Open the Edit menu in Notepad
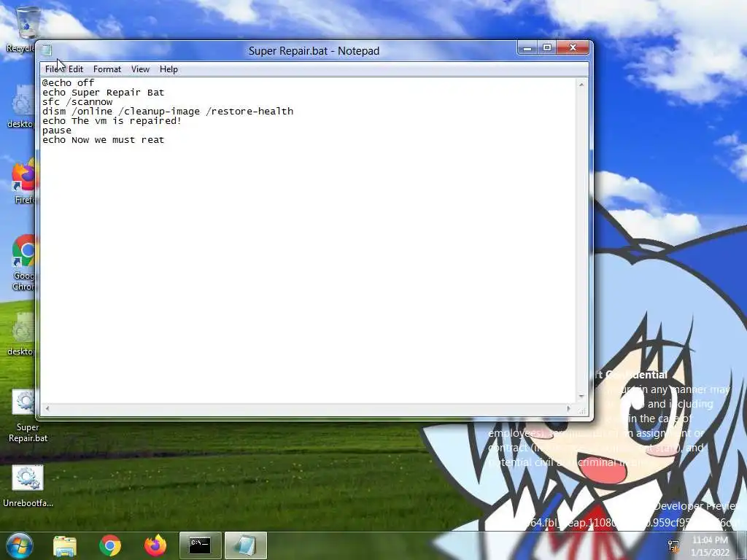Viewport: 747px width, 560px height. pyautogui.click(x=76, y=69)
